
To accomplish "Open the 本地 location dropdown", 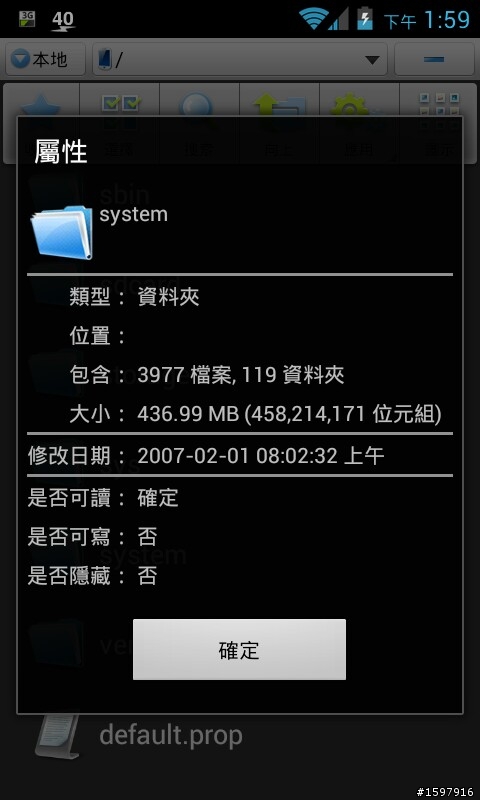I will click(x=45, y=60).
